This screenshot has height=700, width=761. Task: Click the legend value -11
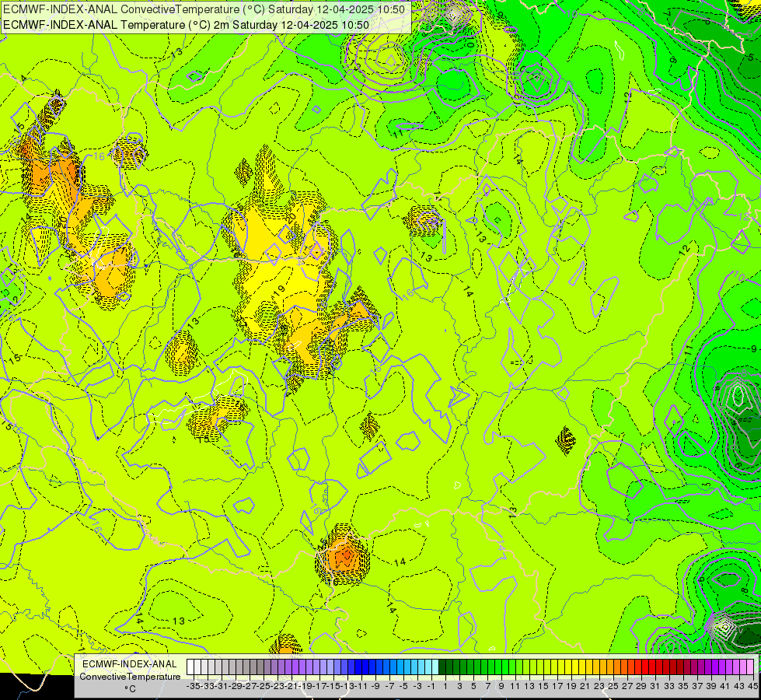click(361, 686)
